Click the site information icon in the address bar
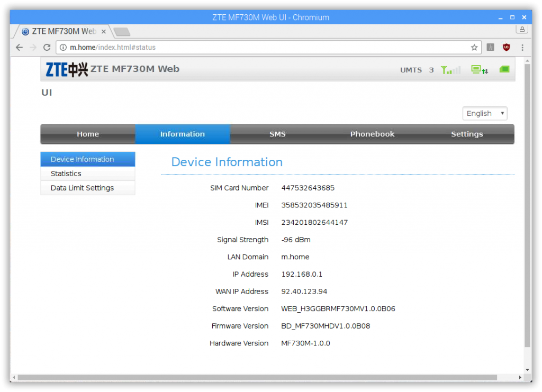The image size is (542, 392). pyautogui.click(x=63, y=47)
